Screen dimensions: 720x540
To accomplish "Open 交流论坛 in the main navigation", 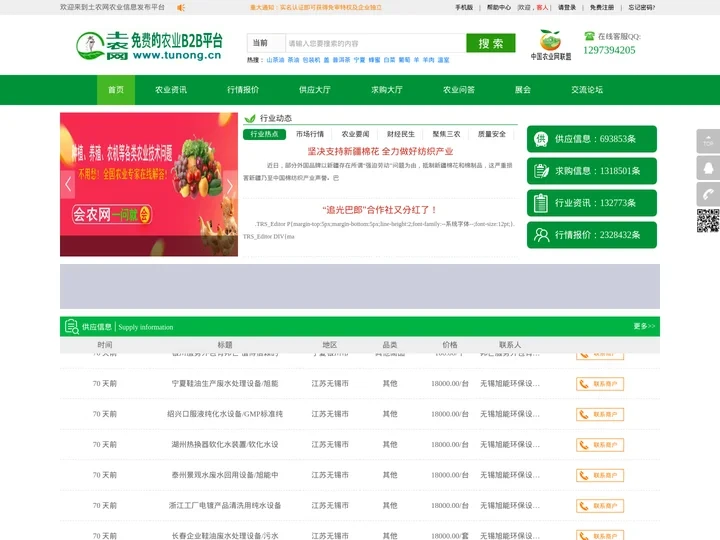I will [587, 90].
